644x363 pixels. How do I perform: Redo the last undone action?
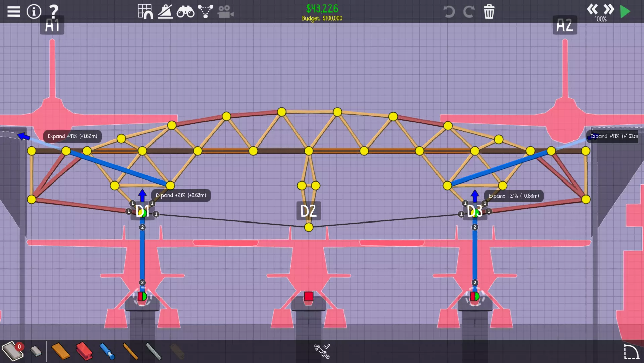(469, 12)
